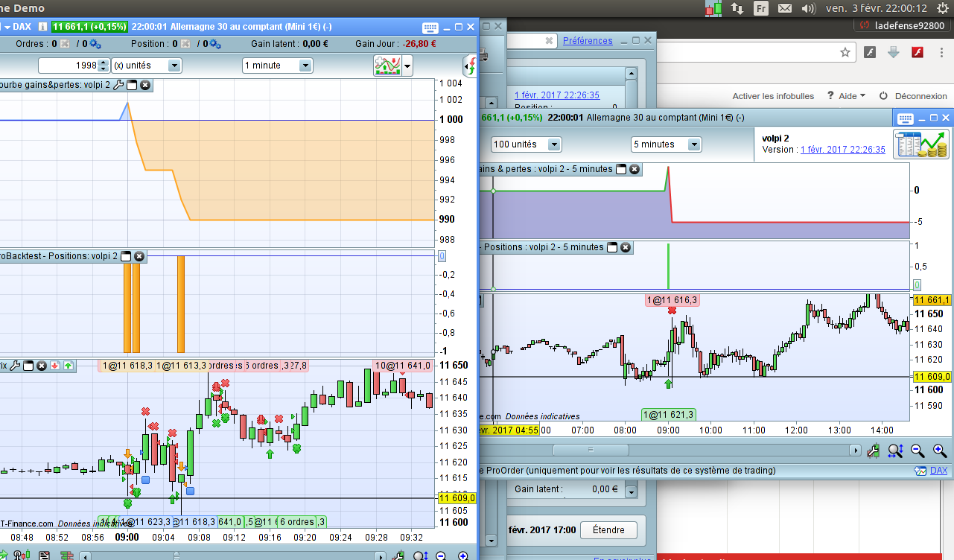954x560 pixels.
Task: Click the scroll-right arrow of the 5-minute chart
Action: coord(856,450)
